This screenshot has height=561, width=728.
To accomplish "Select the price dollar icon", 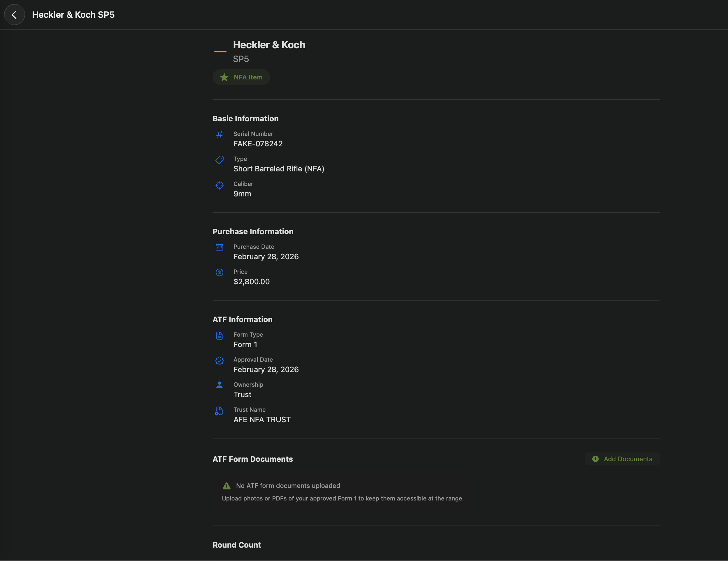I will [219, 273].
